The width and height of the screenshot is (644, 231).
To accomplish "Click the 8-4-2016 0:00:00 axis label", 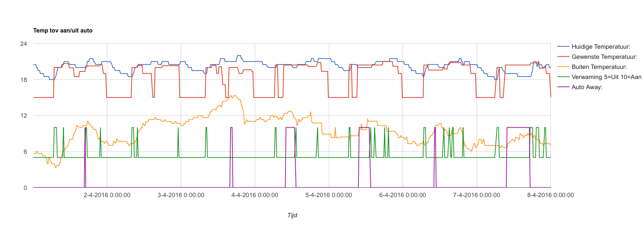I will 550,195.
